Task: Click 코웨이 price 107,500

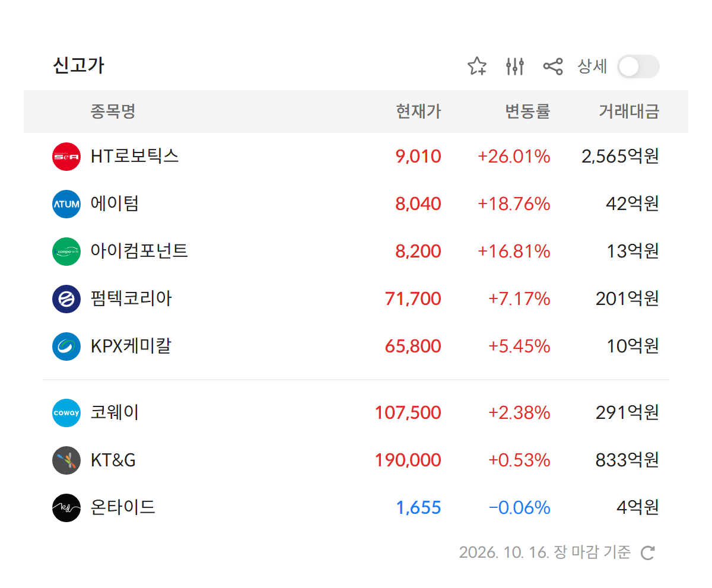Action: click(x=408, y=413)
